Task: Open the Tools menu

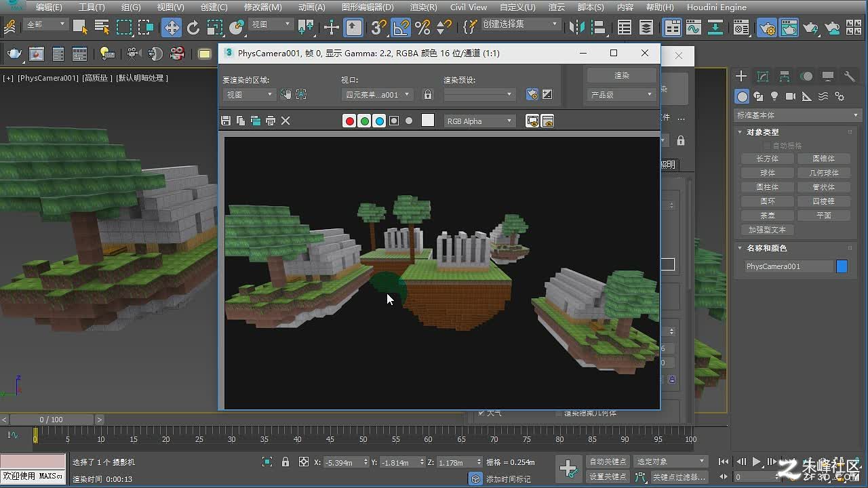Action: coord(92,7)
